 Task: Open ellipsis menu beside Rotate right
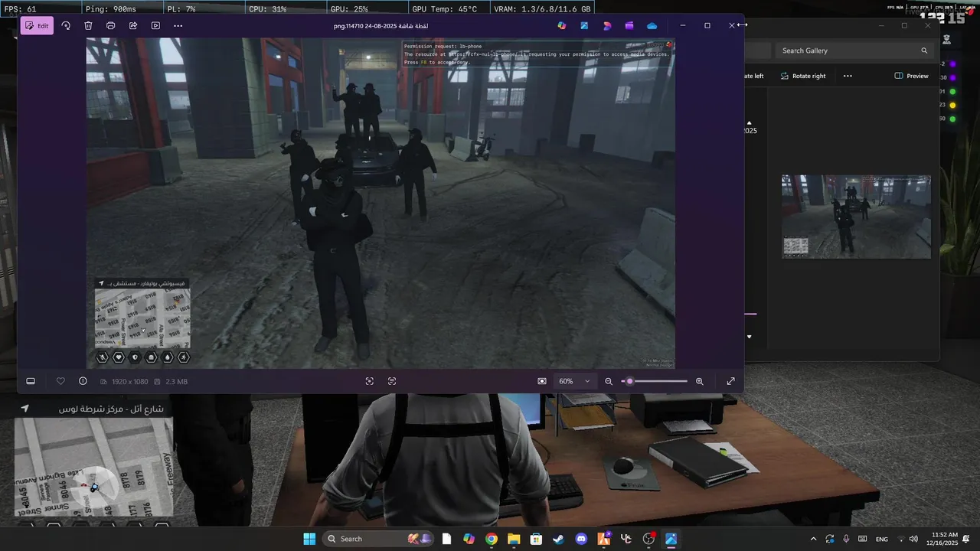[848, 76]
